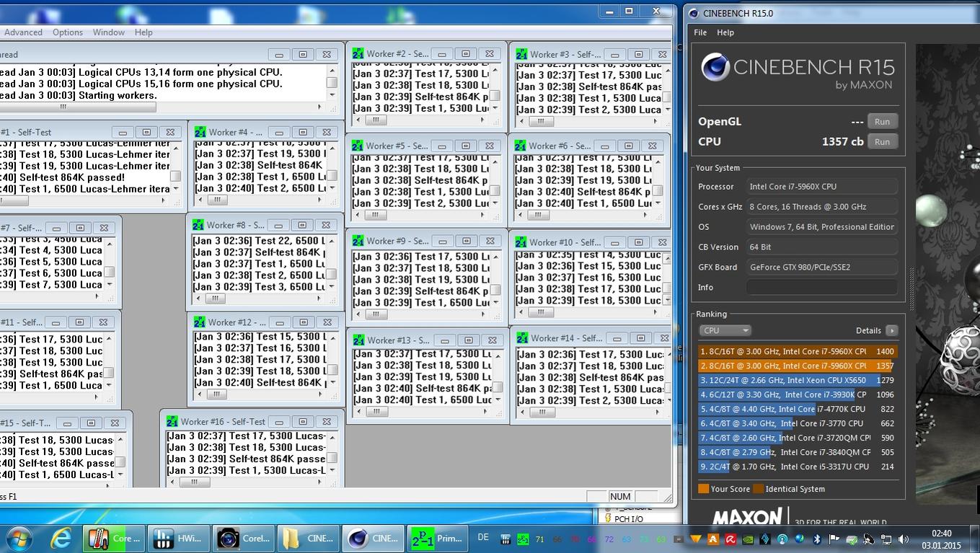Click the Worker #9 window Prime95 icon
Screen dimensions: 980x553
click(x=358, y=241)
